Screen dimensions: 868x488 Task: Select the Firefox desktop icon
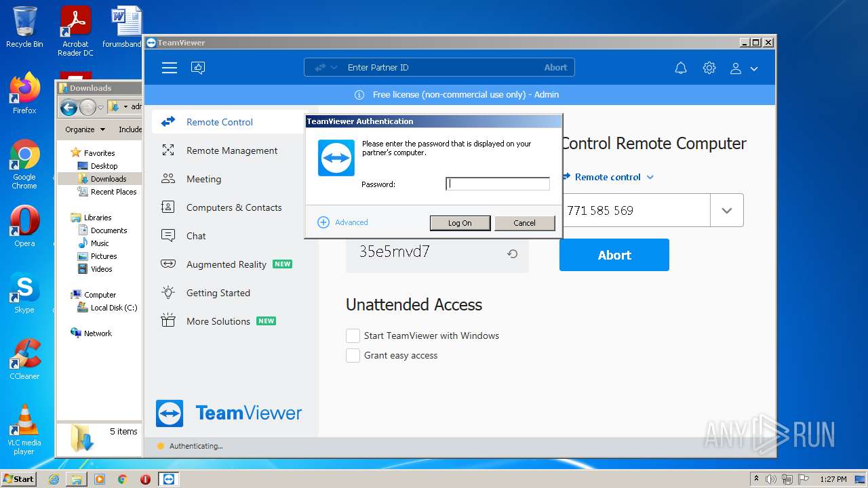[x=24, y=94]
